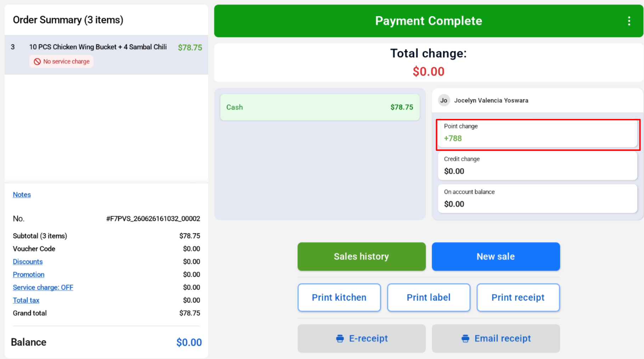Select the Point change card
This screenshot has width=644, height=359.
coord(537,134)
